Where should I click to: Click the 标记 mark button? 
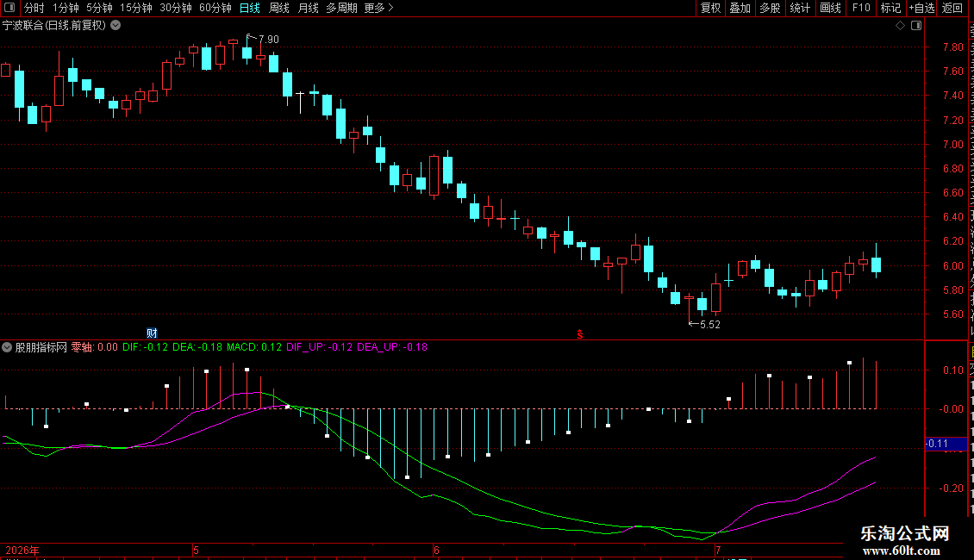click(890, 8)
